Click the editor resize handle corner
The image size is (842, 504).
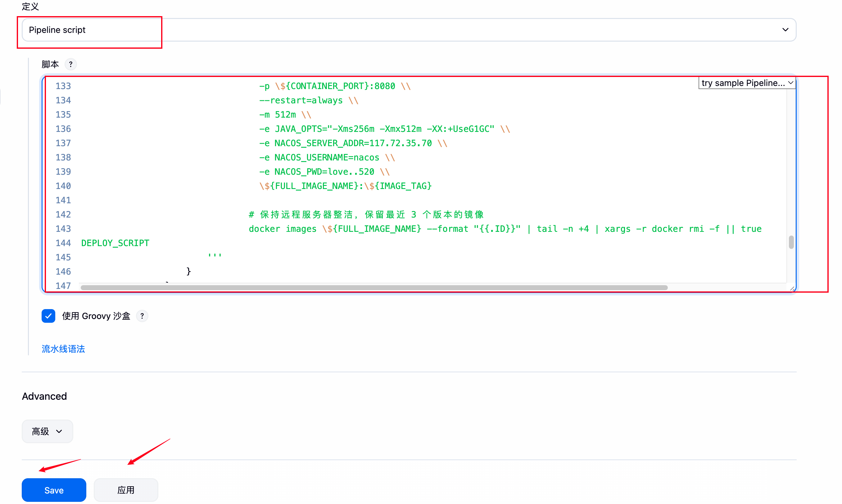pyautogui.click(x=792, y=288)
